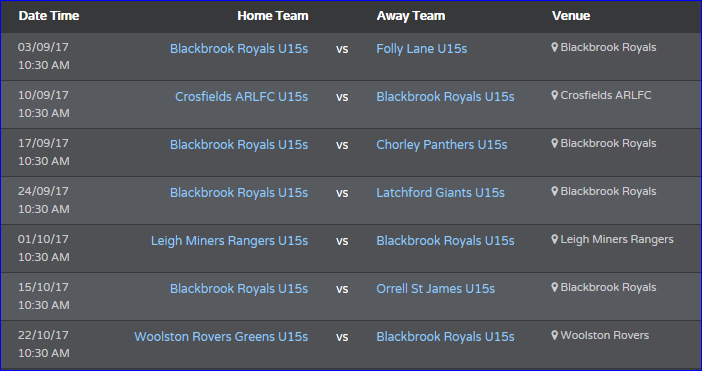The height and width of the screenshot is (371, 702).
Task: Click the Leigh Miners Rangers venue text
Action: tap(617, 239)
